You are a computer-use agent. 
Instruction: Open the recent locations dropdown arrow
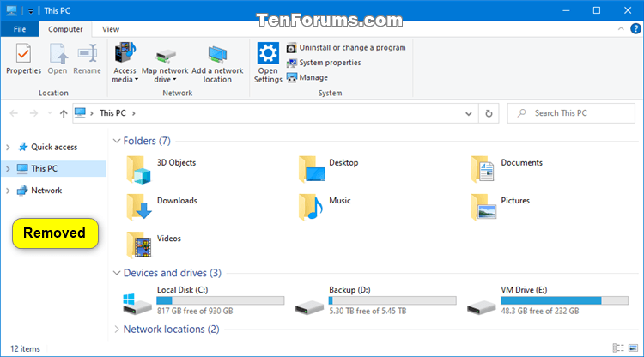click(50, 113)
